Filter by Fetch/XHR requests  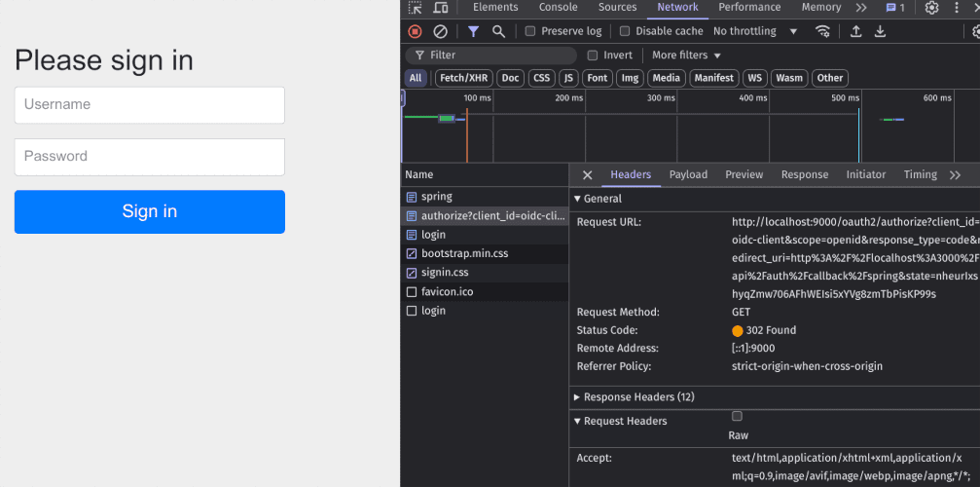pos(464,78)
